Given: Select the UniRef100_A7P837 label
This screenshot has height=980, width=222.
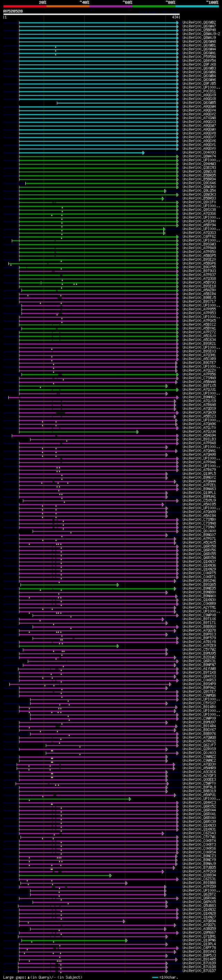Looking at the screenshot, I should tap(199, 275).
